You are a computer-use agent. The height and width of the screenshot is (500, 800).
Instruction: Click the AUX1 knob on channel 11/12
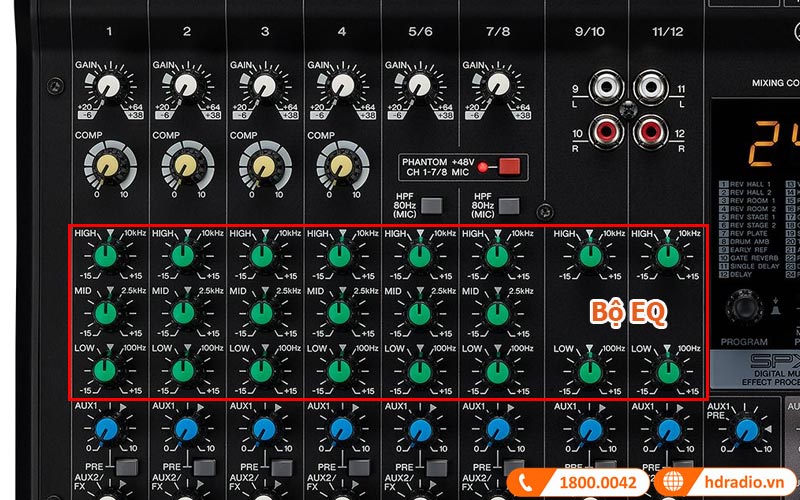(x=668, y=430)
